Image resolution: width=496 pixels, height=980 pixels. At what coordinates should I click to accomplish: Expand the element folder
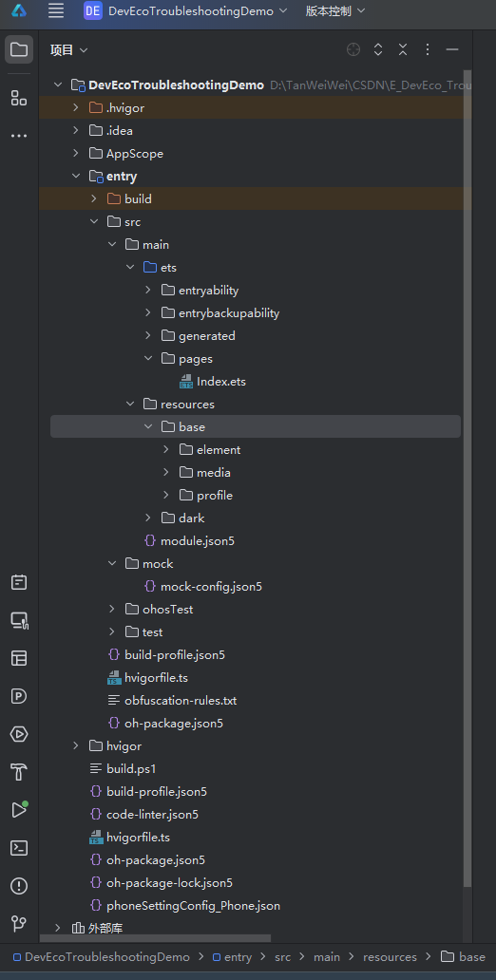[166, 450]
